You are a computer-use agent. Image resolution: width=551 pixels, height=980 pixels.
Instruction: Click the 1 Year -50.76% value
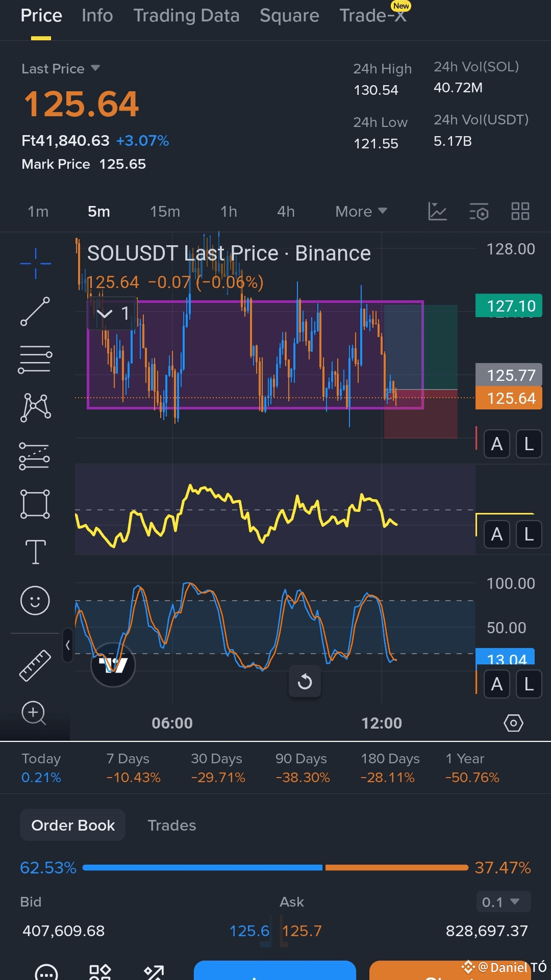click(472, 778)
